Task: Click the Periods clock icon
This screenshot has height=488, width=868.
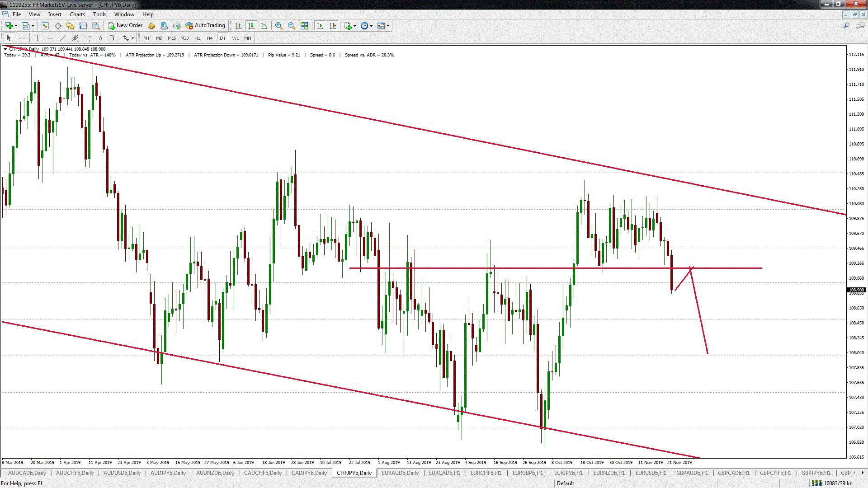Action: coord(364,26)
